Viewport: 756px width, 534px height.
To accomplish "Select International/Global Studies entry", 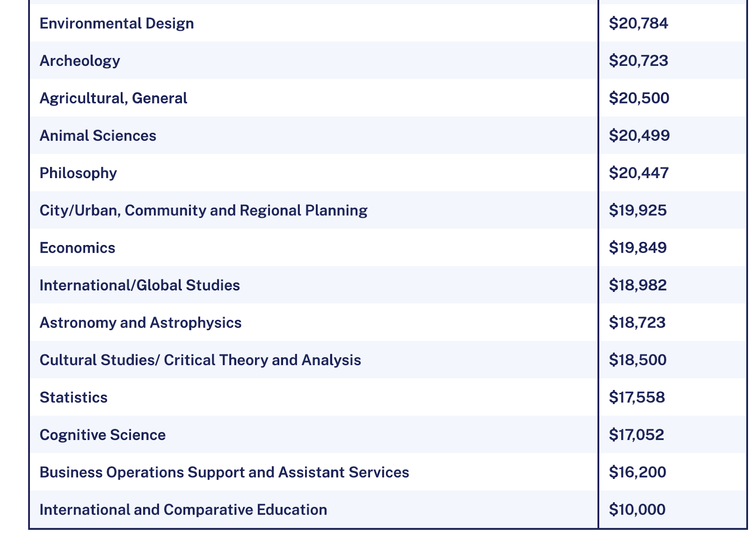I will [140, 285].
